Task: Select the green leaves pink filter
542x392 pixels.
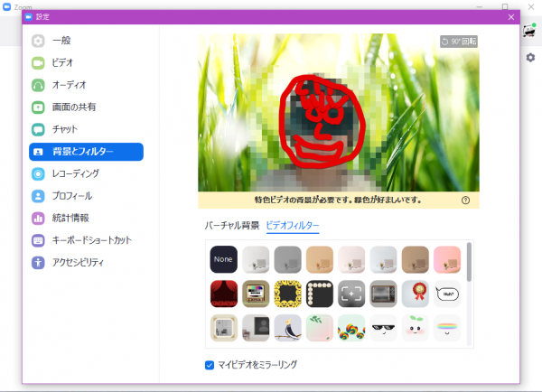Action: point(320,328)
